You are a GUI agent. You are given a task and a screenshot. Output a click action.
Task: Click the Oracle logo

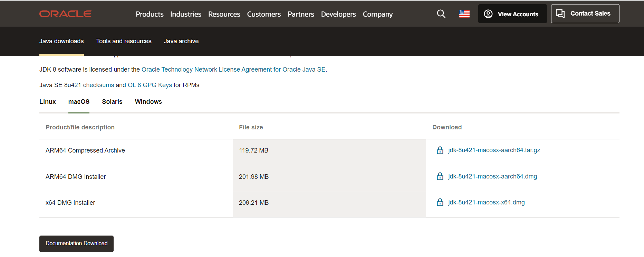(x=65, y=14)
